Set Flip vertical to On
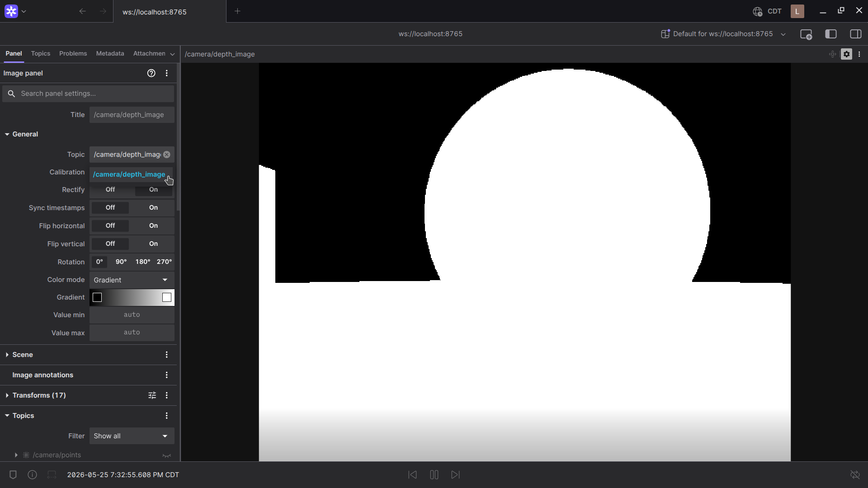Screen dimensions: 868x488 153,244
